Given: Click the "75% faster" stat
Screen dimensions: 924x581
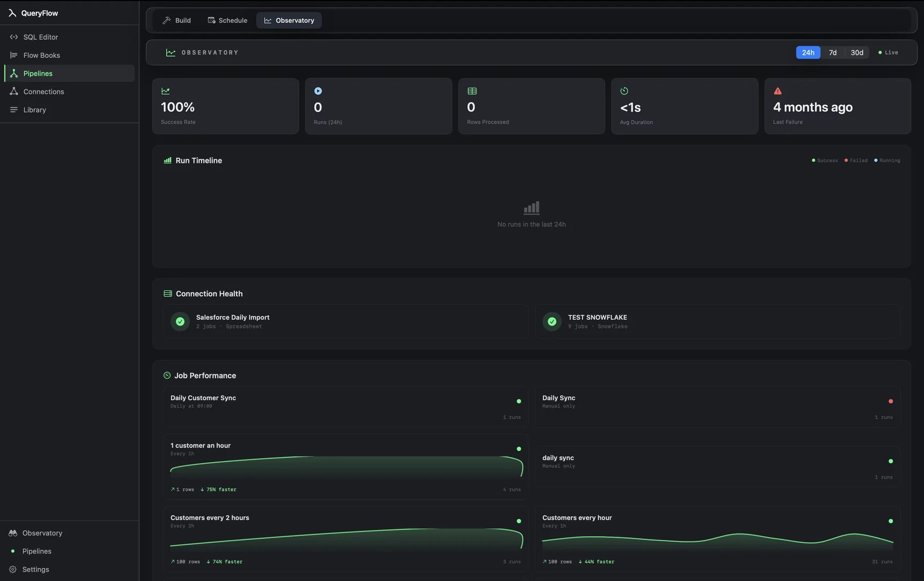Looking at the screenshot, I should click(x=218, y=490).
